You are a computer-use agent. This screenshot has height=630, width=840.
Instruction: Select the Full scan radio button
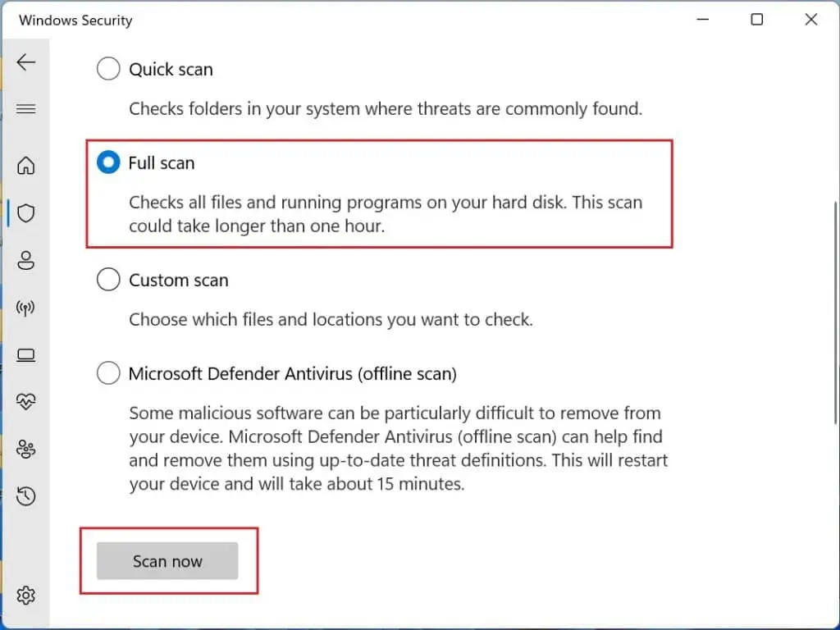point(107,162)
